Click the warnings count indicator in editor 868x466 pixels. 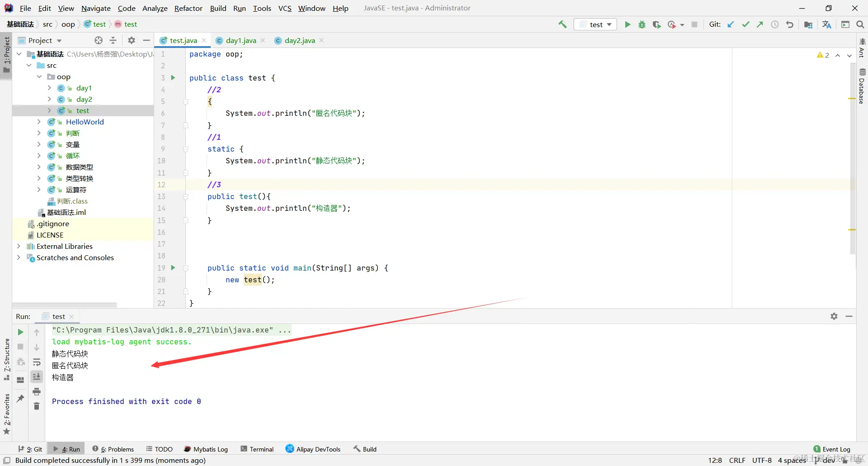823,55
